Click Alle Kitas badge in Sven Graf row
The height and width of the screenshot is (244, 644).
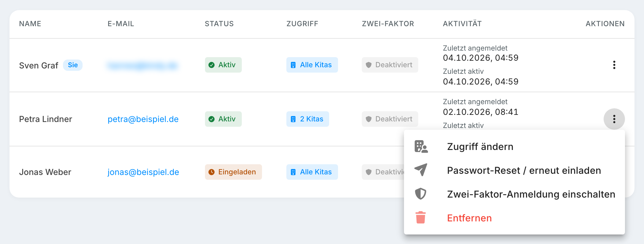pos(312,65)
